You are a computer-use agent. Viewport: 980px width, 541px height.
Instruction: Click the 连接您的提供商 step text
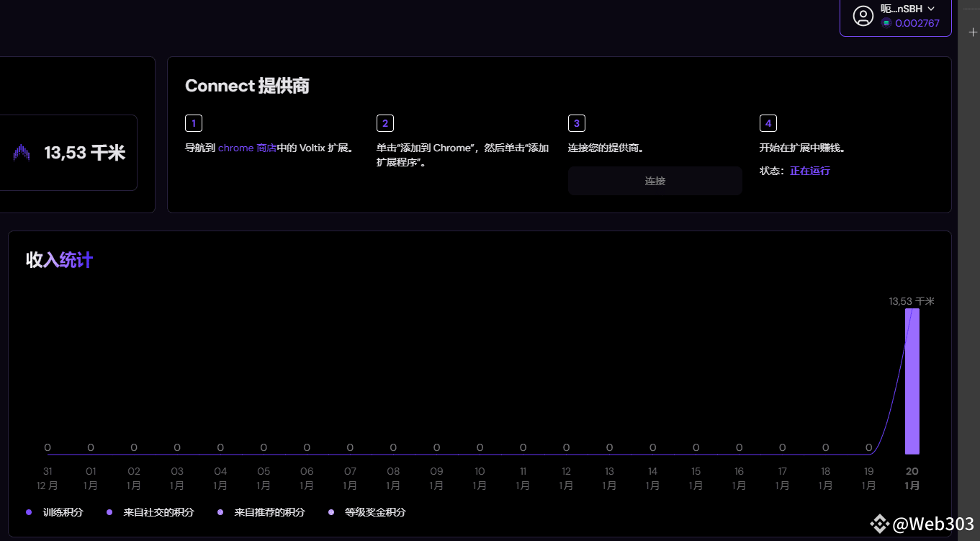click(606, 148)
